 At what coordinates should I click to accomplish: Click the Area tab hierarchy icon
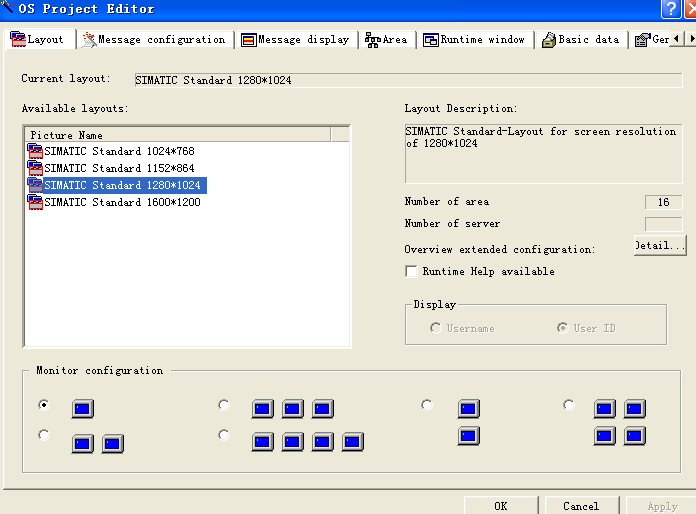[372, 40]
